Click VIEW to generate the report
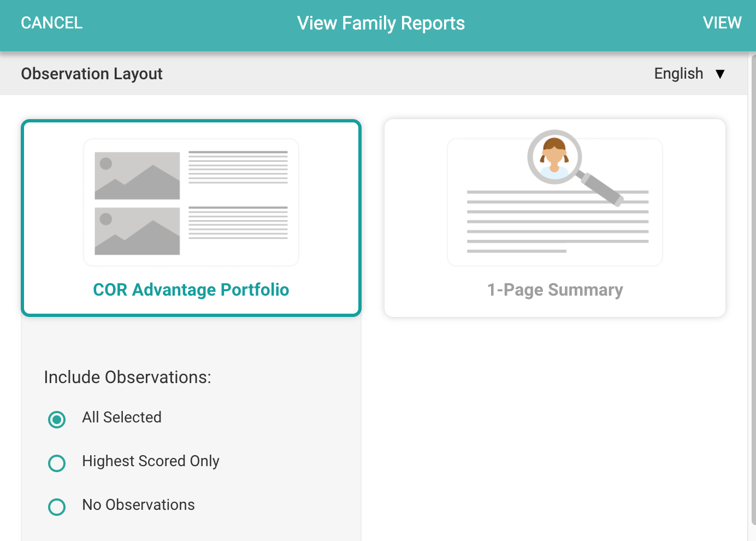 722,23
